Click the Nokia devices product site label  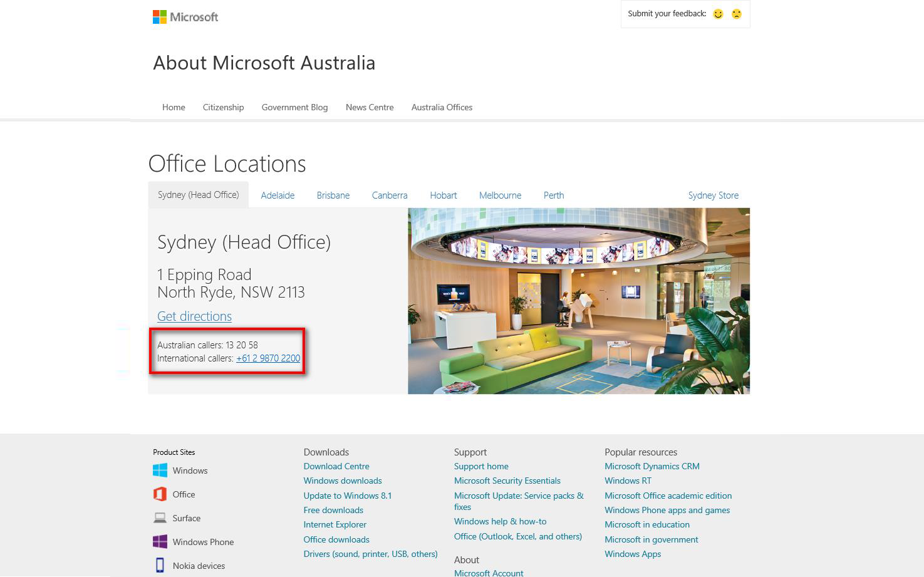pos(199,566)
